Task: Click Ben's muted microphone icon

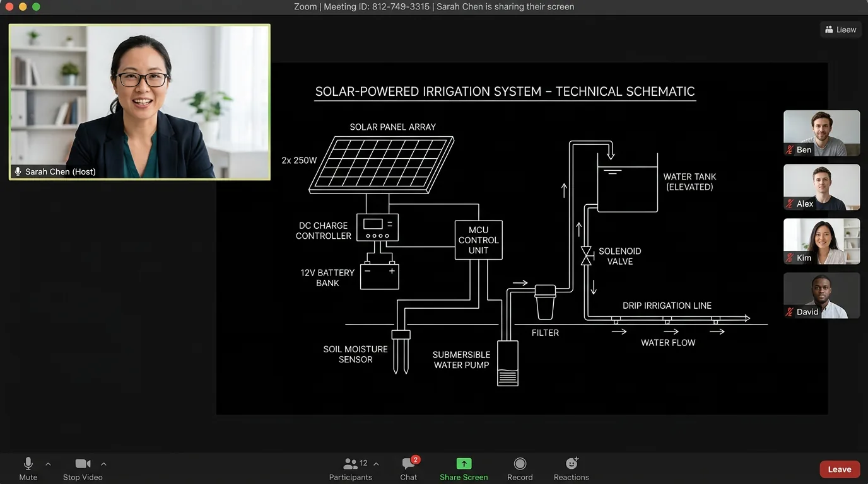Action: pyautogui.click(x=789, y=149)
